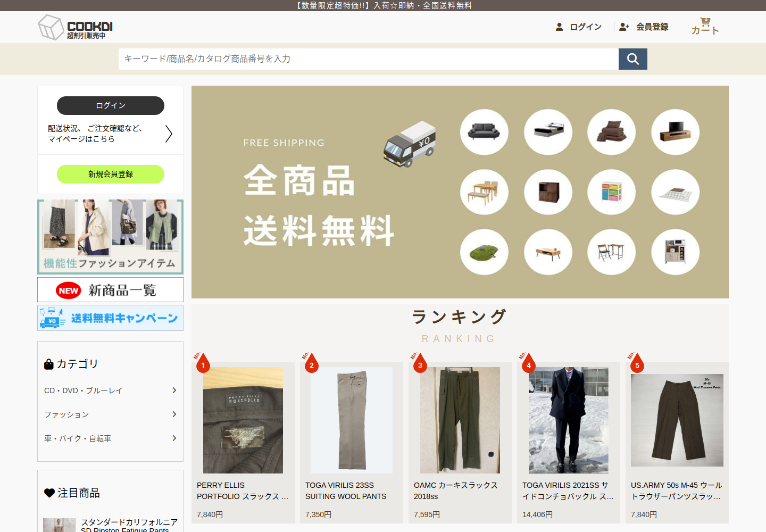This screenshot has height=532, width=766.
Task: Select the low coffee table circle icon
Action: 548,252
